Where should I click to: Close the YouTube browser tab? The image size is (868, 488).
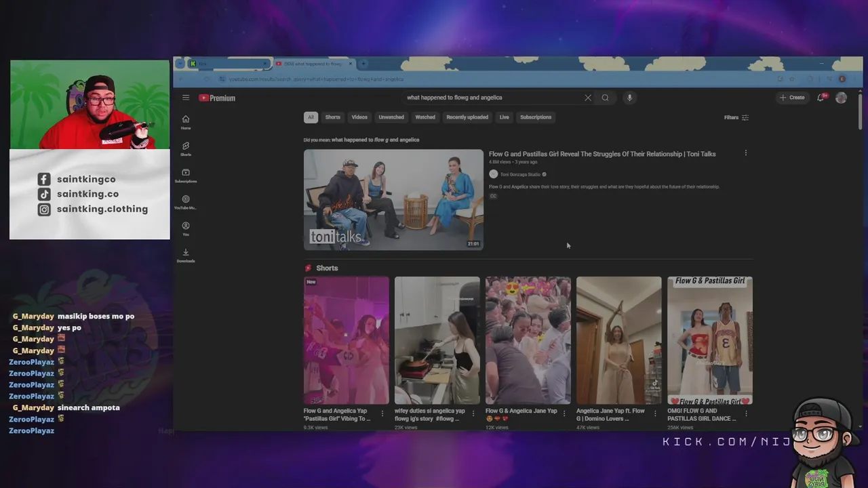[x=351, y=64]
